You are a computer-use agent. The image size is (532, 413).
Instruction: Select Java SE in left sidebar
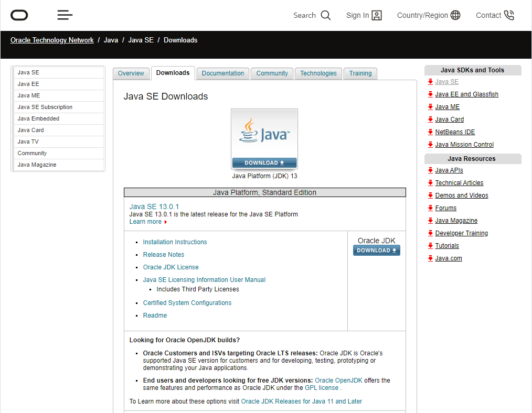pos(58,72)
